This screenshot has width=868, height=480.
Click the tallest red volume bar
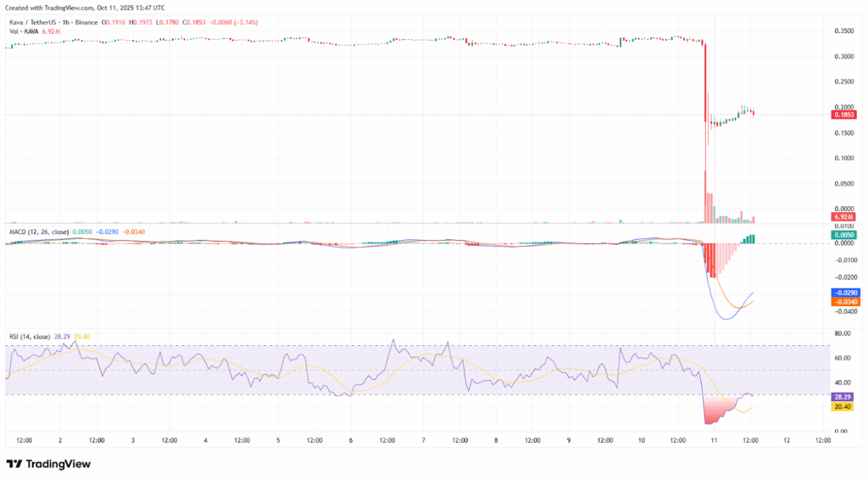click(x=705, y=197)
